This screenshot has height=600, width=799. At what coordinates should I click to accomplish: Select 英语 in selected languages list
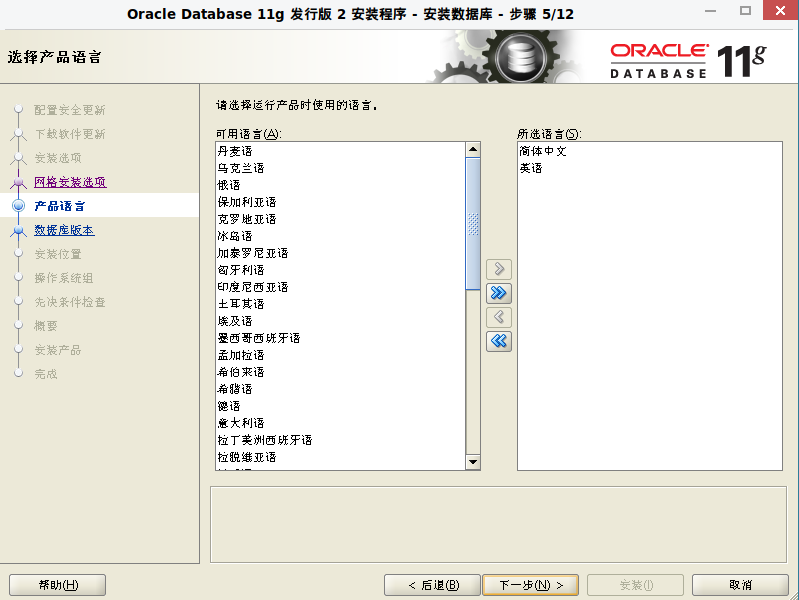(x=650, y=168)
